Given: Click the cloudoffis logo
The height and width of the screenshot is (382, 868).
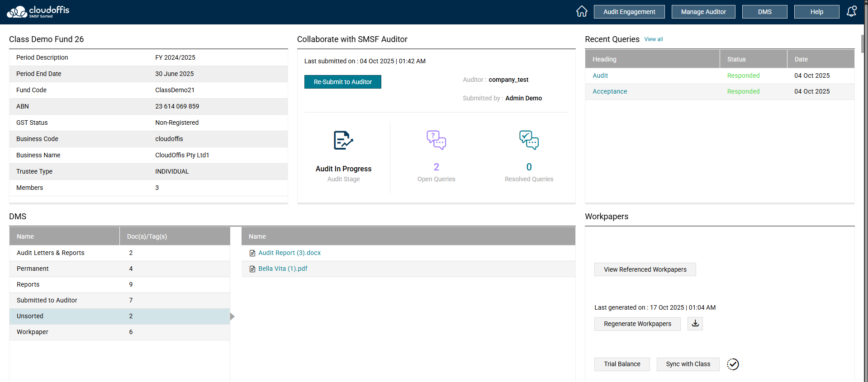Looking at the screenshot, I should coord(38,12).
